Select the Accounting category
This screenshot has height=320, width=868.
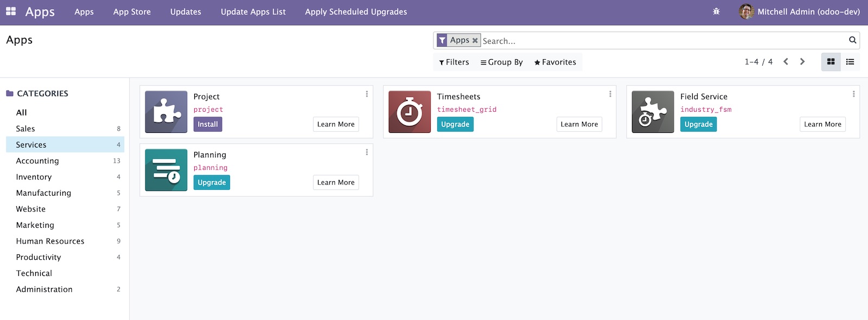(65, 161)
